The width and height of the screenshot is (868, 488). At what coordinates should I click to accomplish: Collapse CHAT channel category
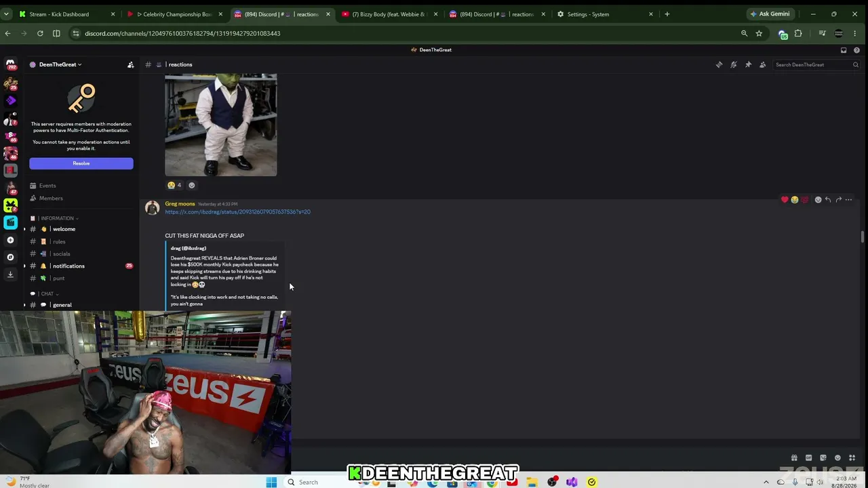pyautogui.click(x=47, y=293)
